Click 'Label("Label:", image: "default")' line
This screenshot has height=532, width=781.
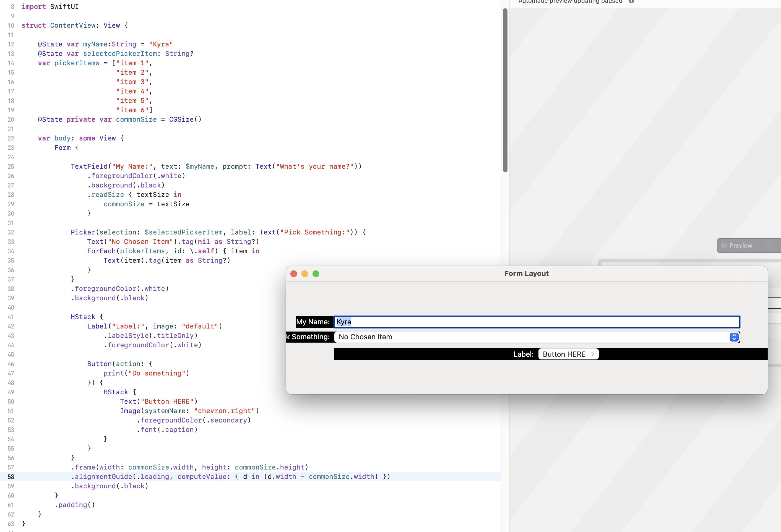tap(155, 326)
